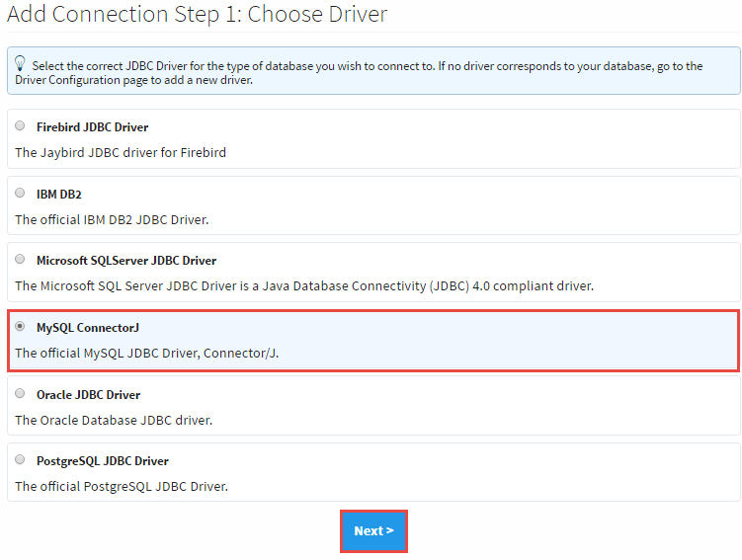Screen dimensions: 742x560
Task: Click the lightbulb tip icon
Action: (x=21, y=64)
